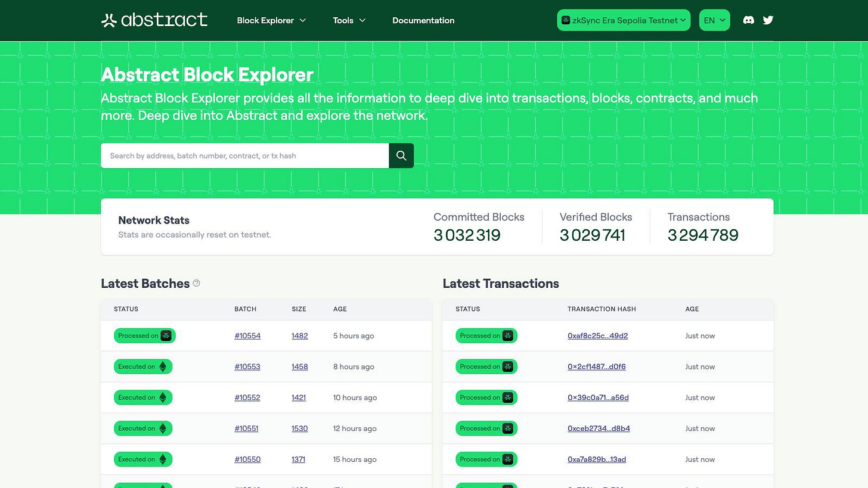Click the Abstract Block Explorer page title
868x488 pixels.
[x=207, y=74]
